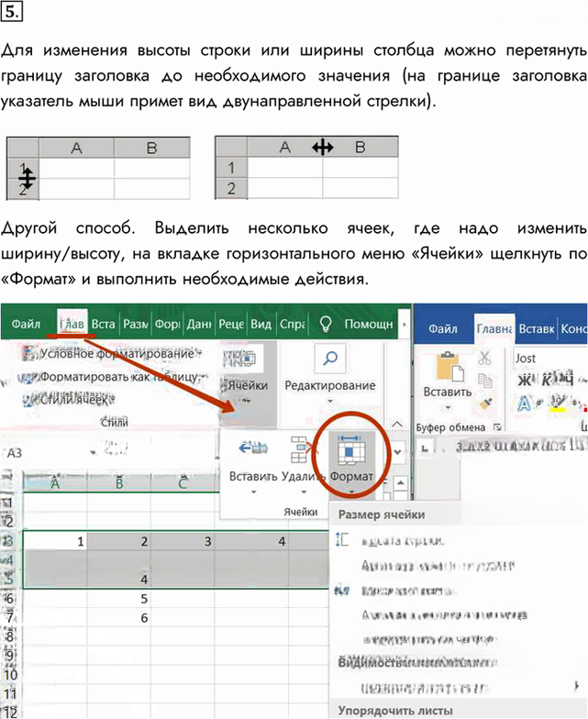The width and height of the screenshot is (588, 719).
Task: Toggle underline Ч in Word
Action: point(567,380)
